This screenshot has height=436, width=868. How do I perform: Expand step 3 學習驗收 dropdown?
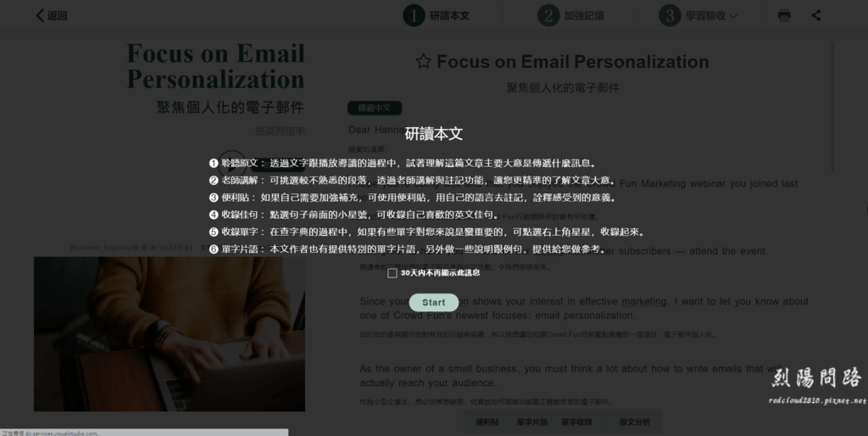coord(698,15)
